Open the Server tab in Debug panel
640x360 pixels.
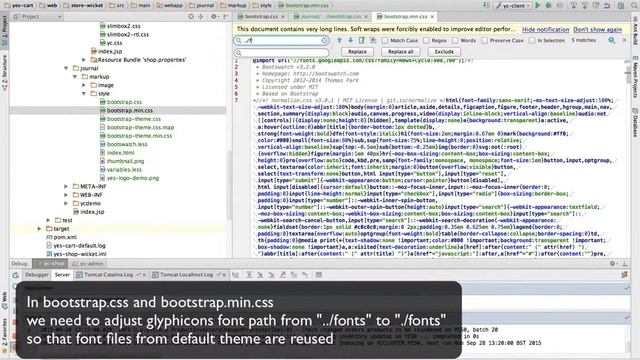(x=62, y=275)
